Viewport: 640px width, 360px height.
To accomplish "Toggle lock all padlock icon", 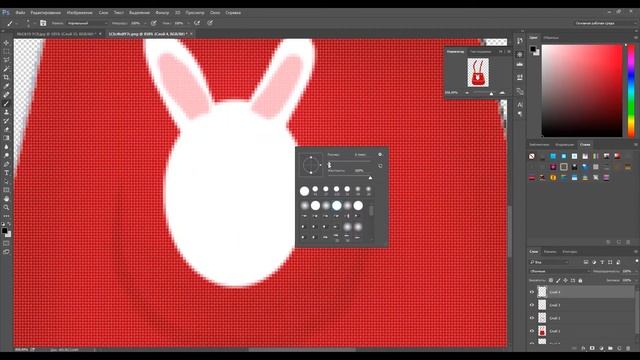I will coord(580,280).
